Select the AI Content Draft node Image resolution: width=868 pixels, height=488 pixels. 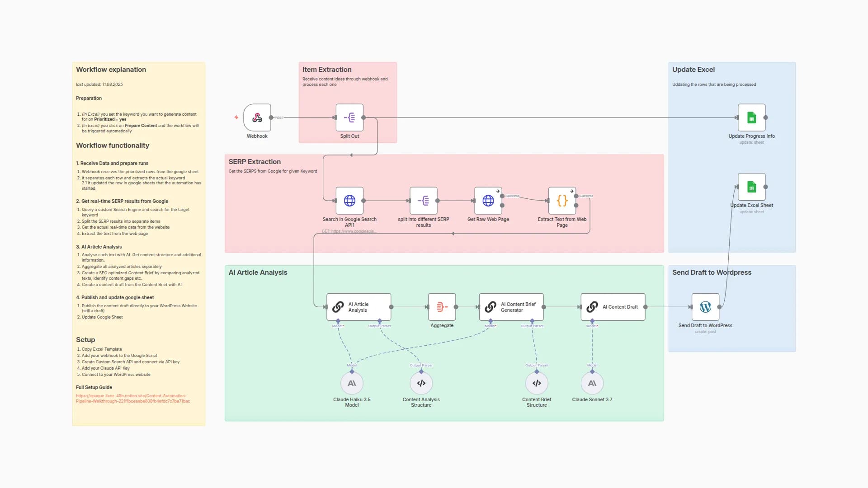click(x=613, y=307)
